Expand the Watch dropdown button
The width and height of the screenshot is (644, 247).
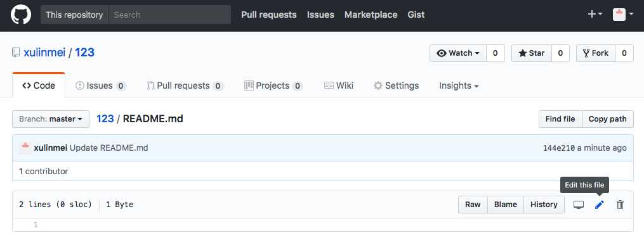pos(458,53)
